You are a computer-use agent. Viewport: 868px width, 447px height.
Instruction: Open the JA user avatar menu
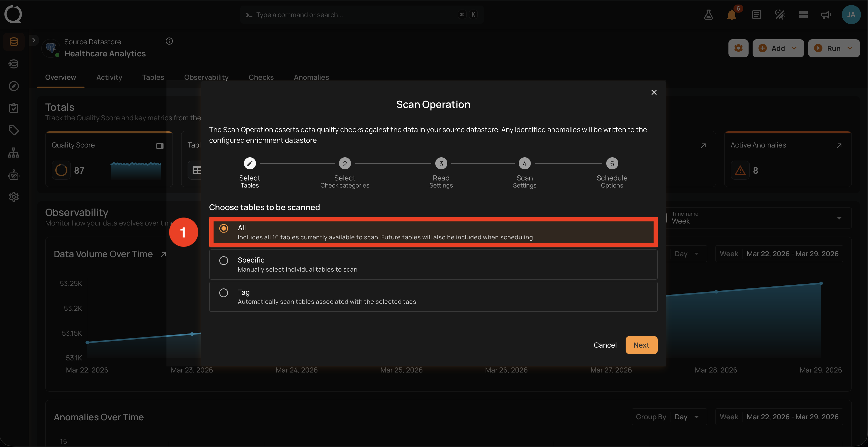coord(851,15)
